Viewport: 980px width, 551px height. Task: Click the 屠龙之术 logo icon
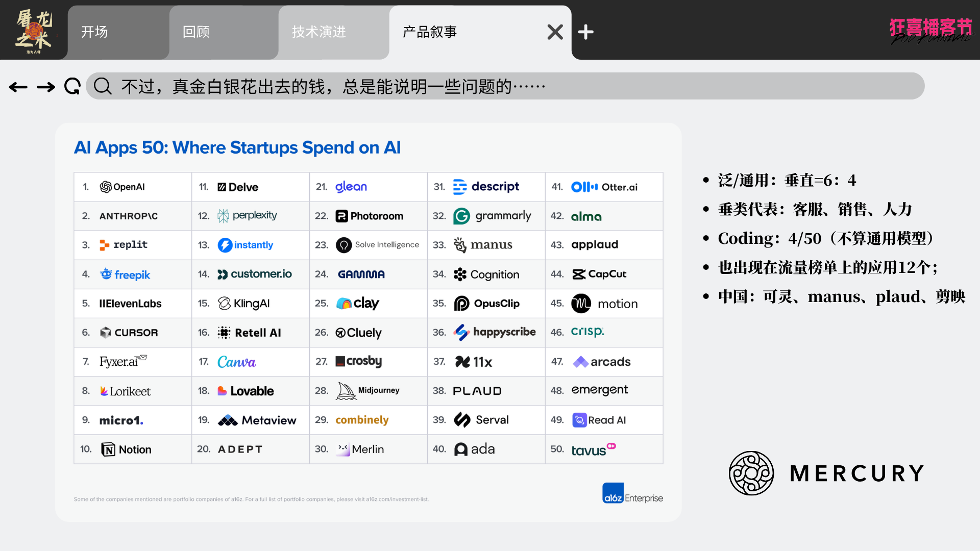click(x=34, y=31)
